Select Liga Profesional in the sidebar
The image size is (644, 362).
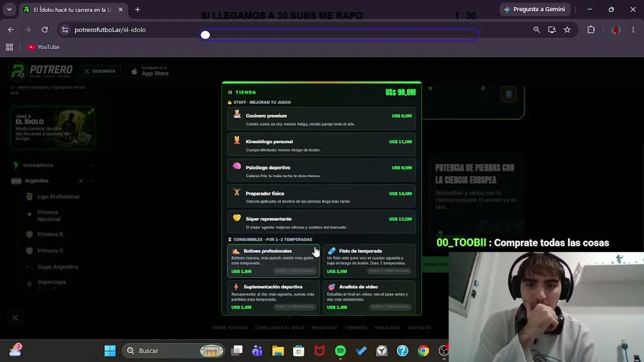tap(58, 197)
